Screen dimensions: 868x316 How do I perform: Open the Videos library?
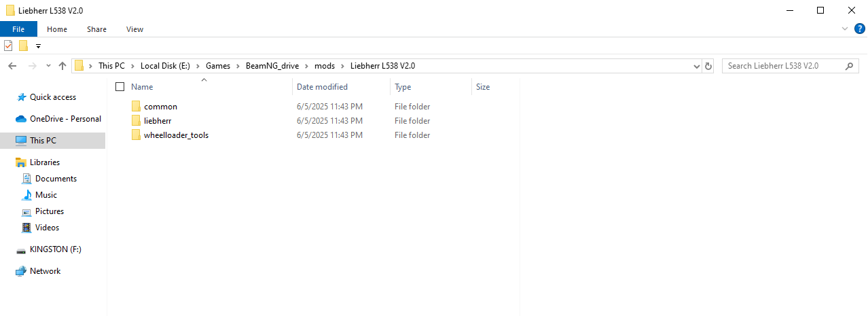[47, 228]
